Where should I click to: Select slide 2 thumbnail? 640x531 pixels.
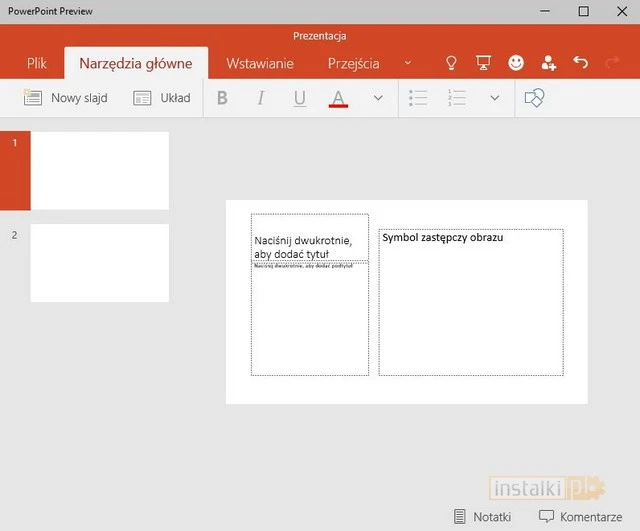pyautogui.click(x=99, y=262)
